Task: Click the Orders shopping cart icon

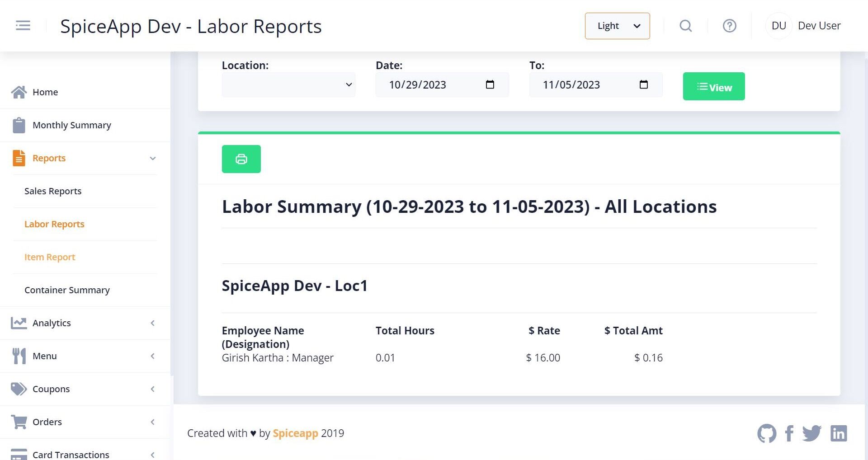Action: point(19,422)
